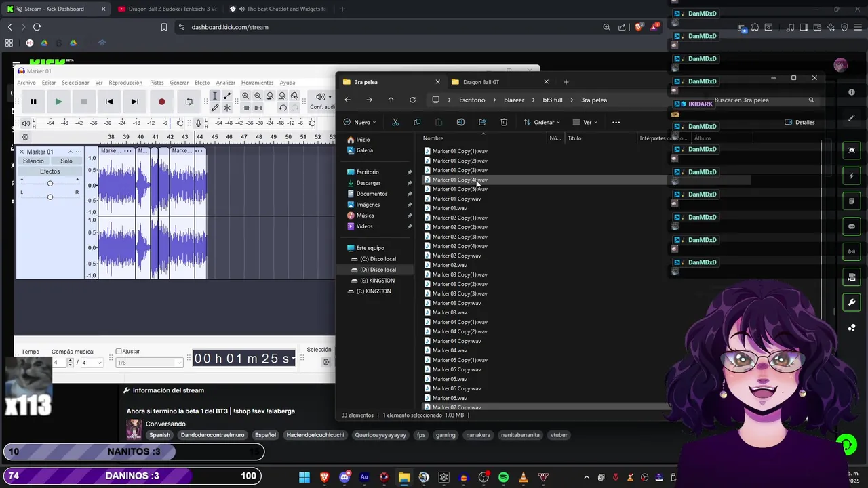Skip to end of the track

[134, 102]
